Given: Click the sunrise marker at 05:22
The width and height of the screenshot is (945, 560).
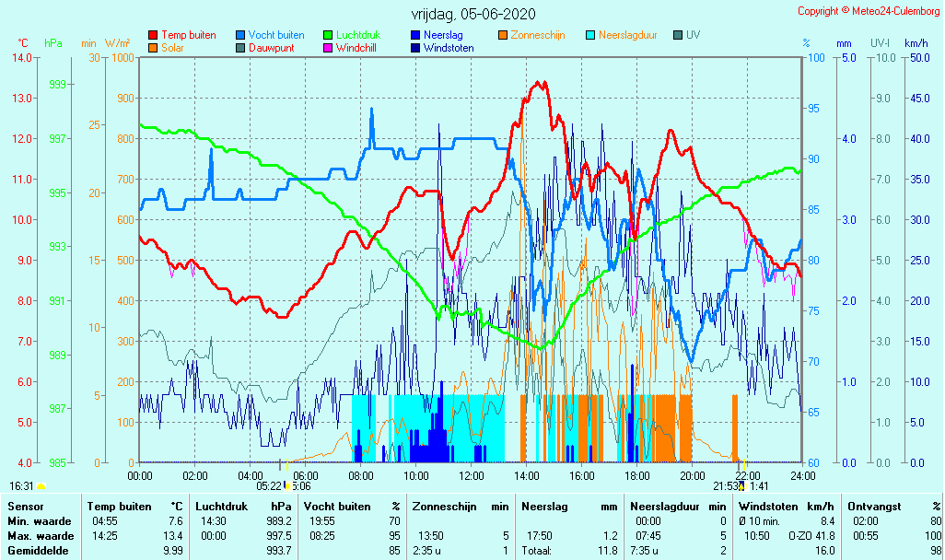Looking at the screenshot, I should coord(286,485).
